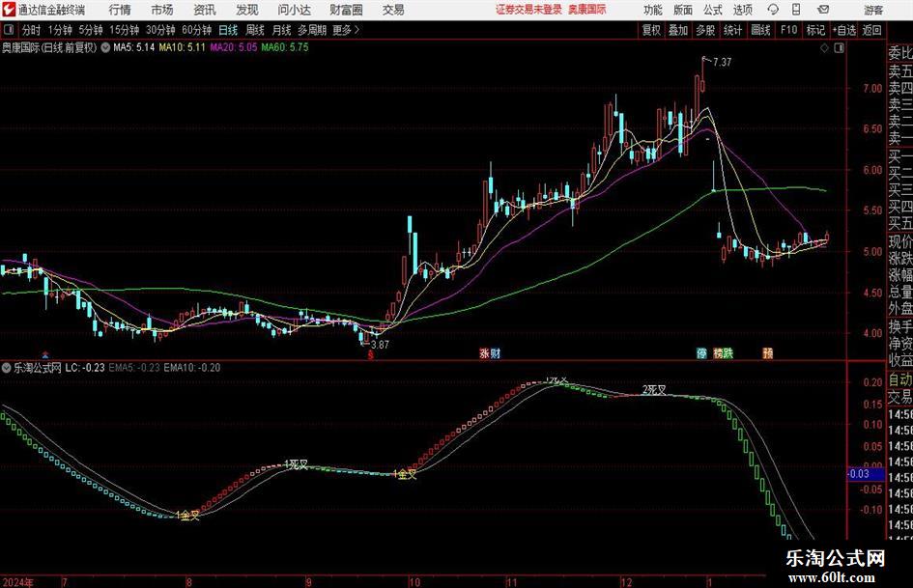Switch to the 1分钟 period tab
913x588 pixels.
point(59,30)
